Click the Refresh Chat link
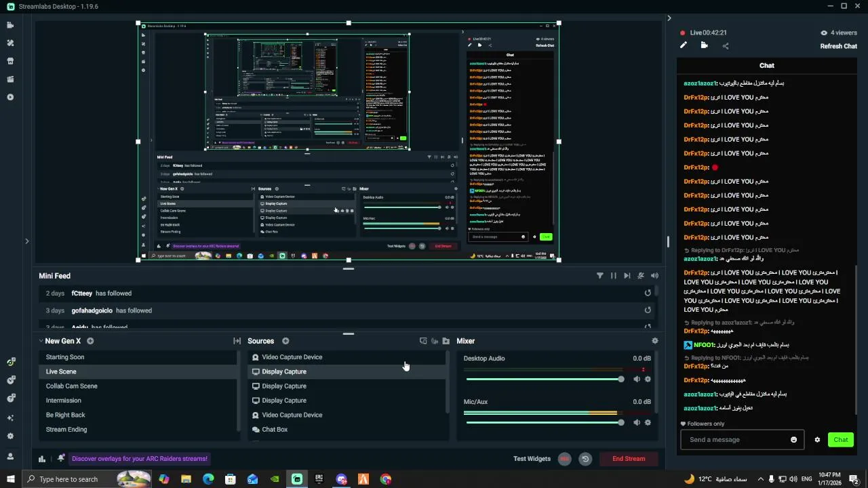Viewport: 868px width, 488px height. [x=839, y=46]
